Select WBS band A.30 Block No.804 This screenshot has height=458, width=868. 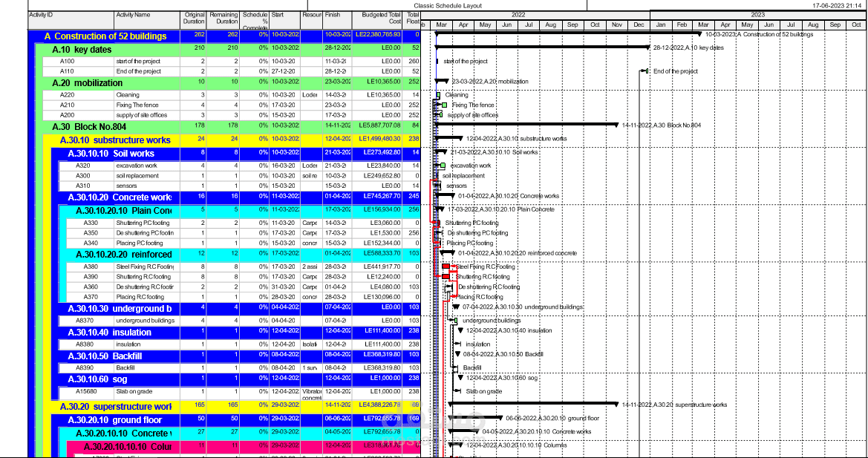pyautogui.click(x=228, y=127)
